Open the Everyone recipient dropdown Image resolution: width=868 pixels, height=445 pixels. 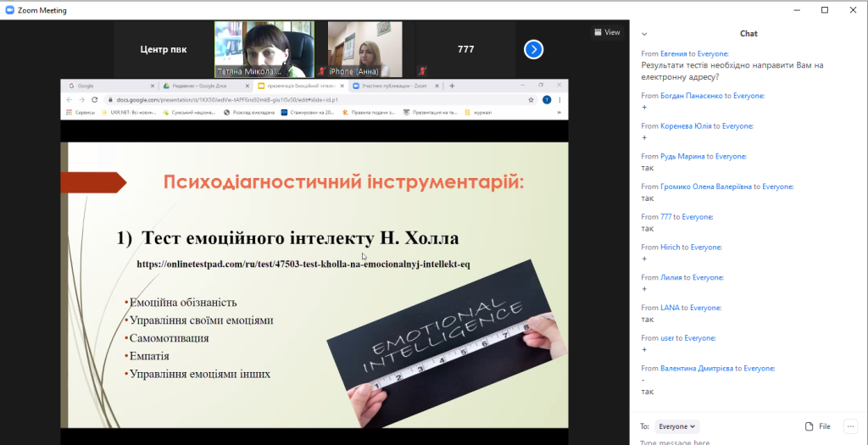[x=677, y=426]
